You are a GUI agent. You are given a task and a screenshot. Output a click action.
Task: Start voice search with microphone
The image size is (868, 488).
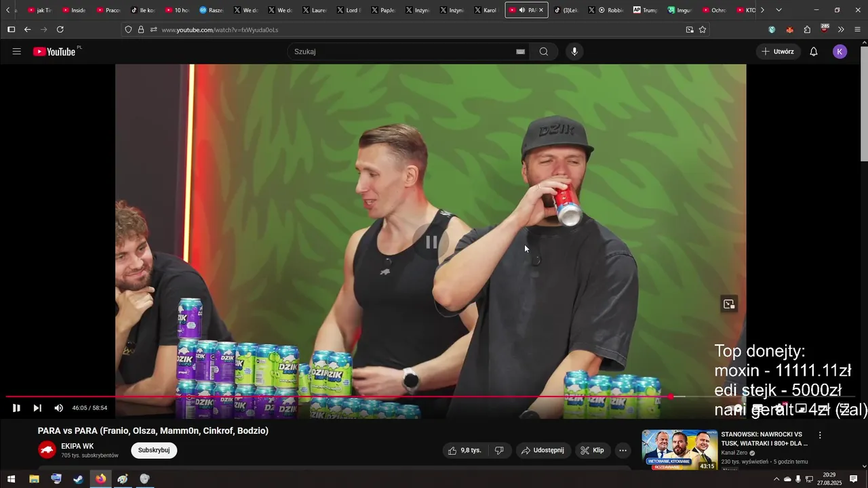coord(574,52)
